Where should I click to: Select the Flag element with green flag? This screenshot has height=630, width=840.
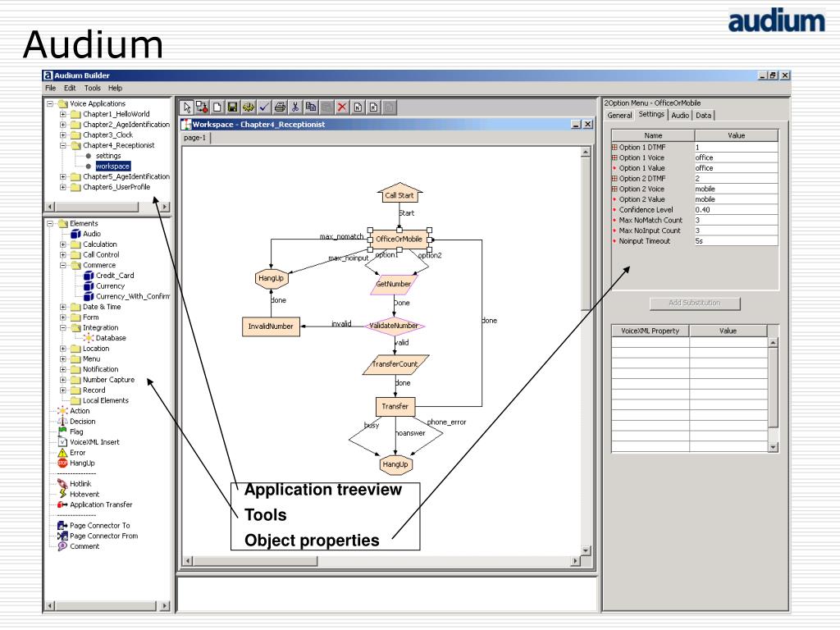71,431
